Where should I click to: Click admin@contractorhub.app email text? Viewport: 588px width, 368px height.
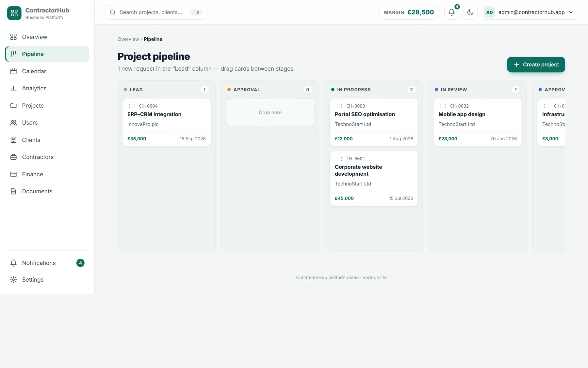(x=531, y=12)
